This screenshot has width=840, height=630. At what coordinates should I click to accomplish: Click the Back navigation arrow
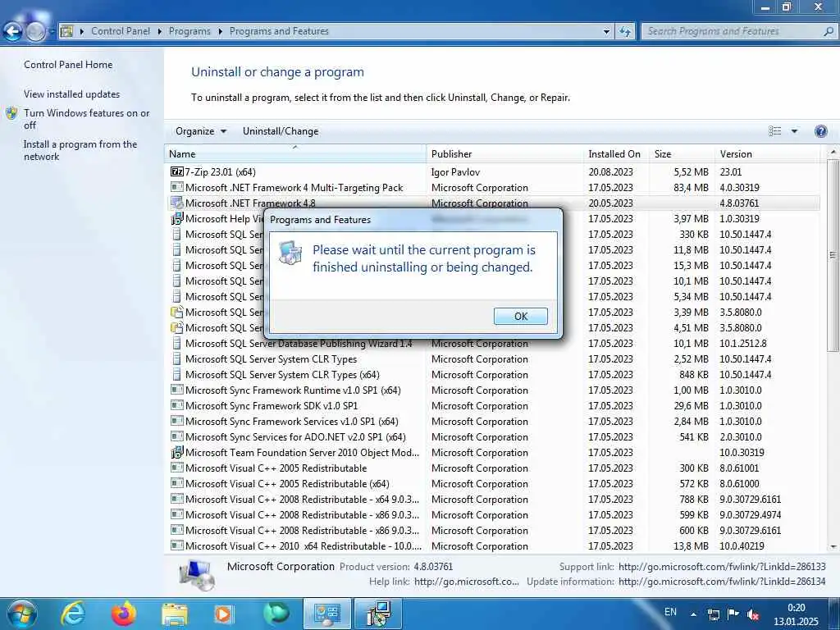(13, 32)
